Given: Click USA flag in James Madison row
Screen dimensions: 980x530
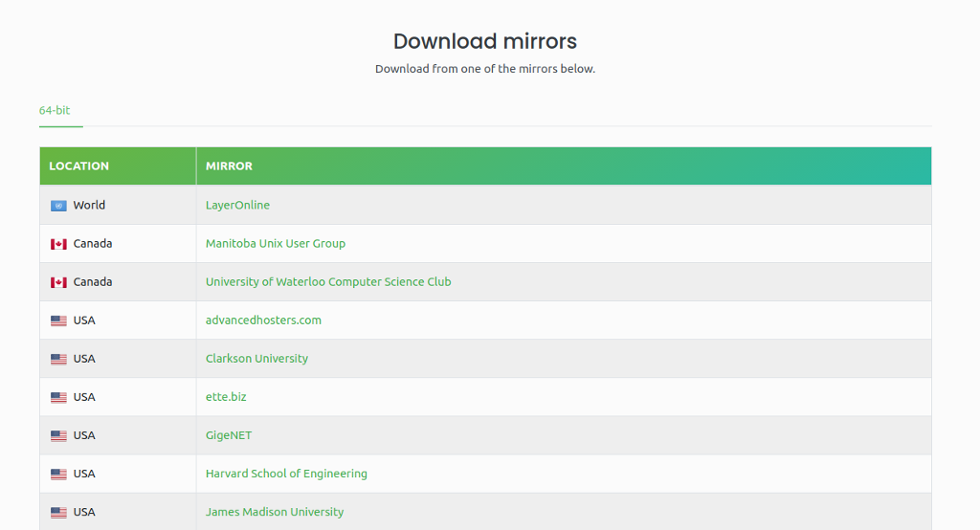Looking at the screenshot, I should [58, 512].
